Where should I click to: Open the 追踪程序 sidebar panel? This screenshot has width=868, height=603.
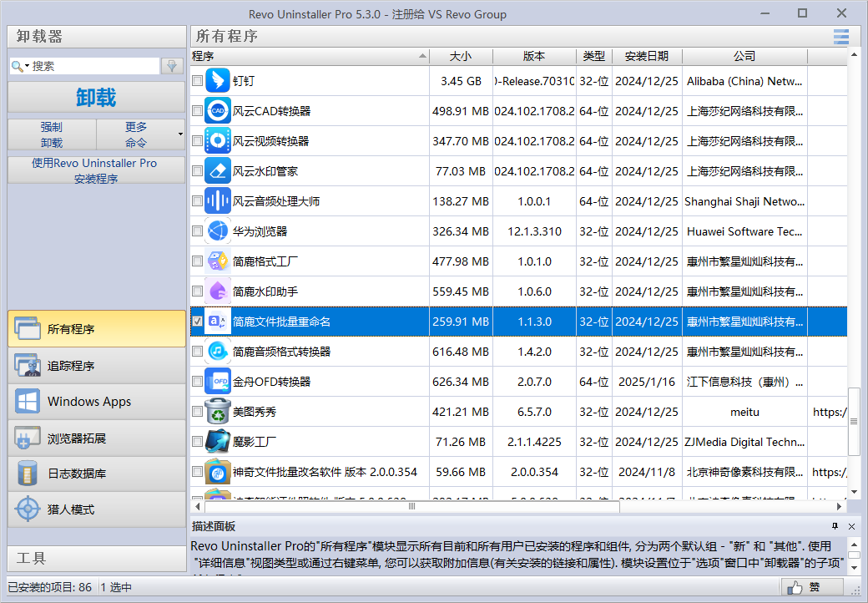(96, 365)
